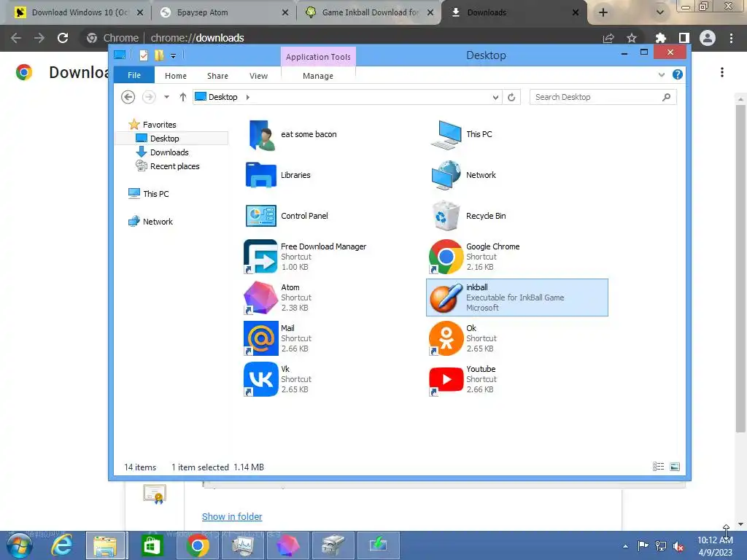This screenshot has height=560, width=747.
Task: Switch to large icons view layout icon
Action: (675, 467)
